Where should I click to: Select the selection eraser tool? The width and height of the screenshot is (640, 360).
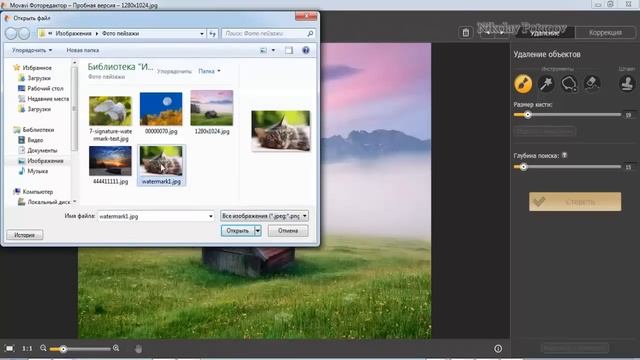[591, 83]
